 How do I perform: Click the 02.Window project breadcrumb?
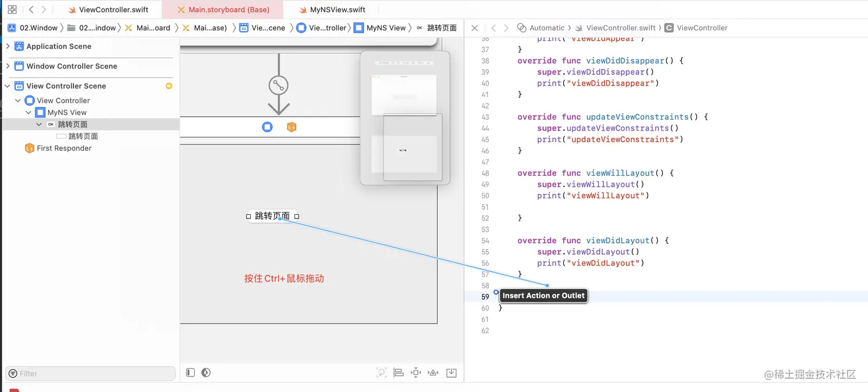coord(33,28)
